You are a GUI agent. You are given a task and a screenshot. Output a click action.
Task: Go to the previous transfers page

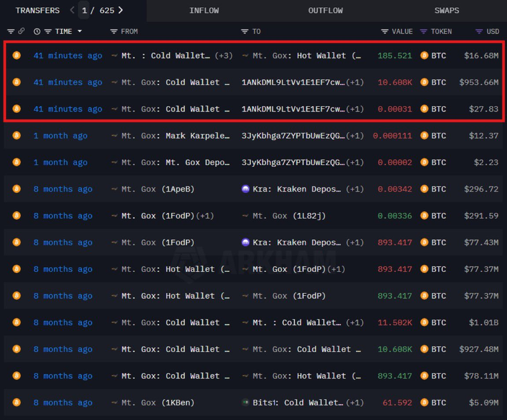point(72,10)
